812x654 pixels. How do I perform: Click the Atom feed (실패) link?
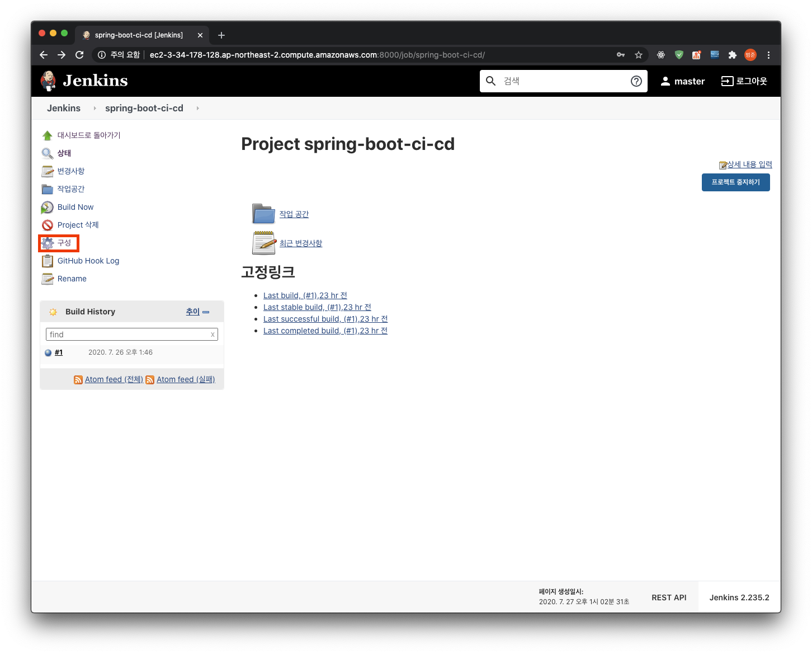pyautogui.click(x=186, y=379)
